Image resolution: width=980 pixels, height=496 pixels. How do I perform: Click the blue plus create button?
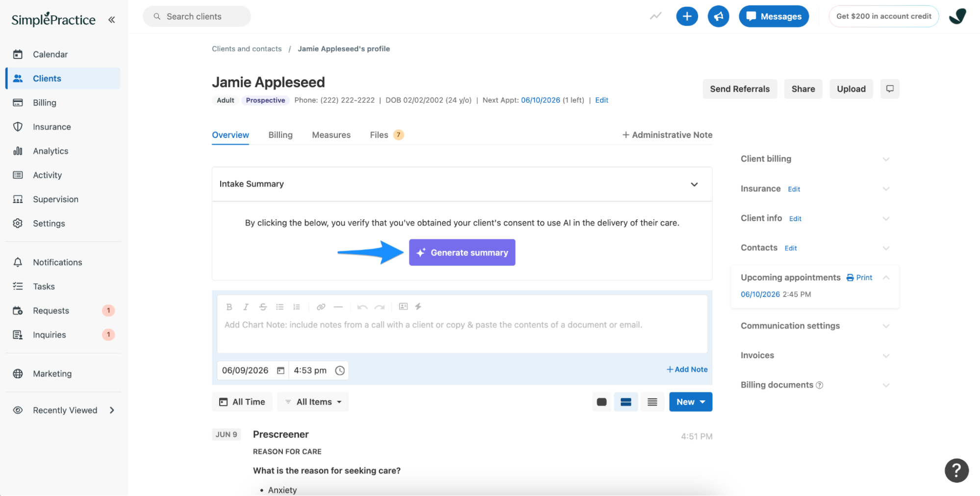tap(687, 16)
